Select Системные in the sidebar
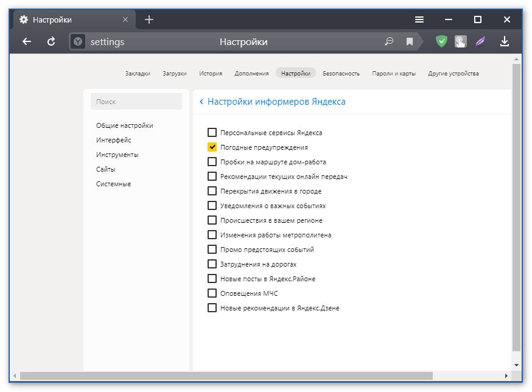 113,184
